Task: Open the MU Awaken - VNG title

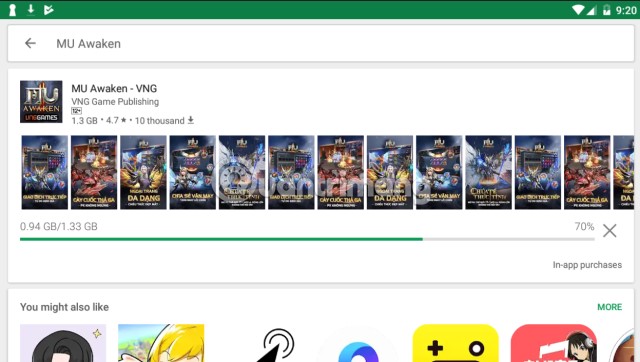Action: (x=114, y=89)
